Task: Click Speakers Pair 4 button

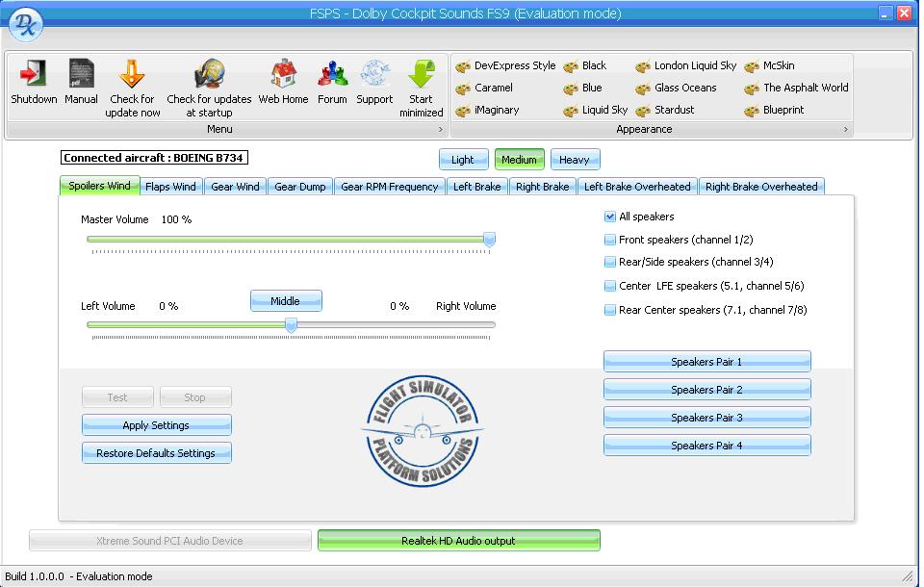Action: (x=706, y=446)
